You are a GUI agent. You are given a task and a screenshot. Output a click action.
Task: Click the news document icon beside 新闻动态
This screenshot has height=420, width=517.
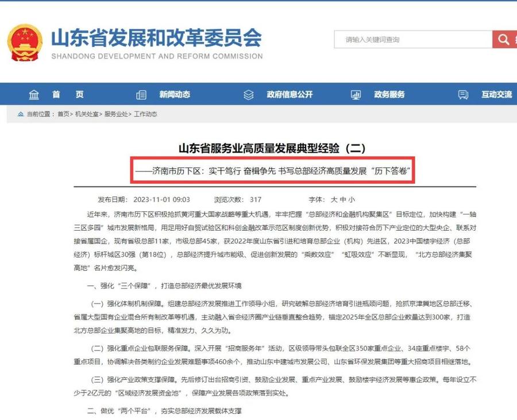[x=141, y=95]
